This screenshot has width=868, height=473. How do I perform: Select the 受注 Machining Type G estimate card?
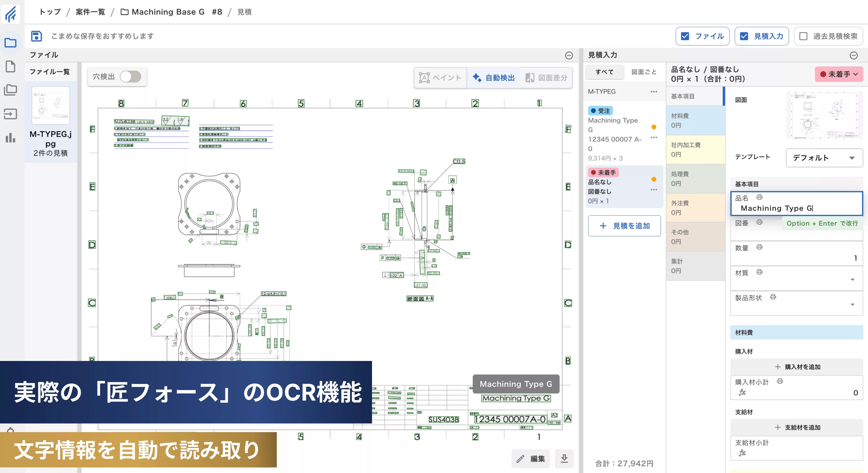pyautogui.click(x=624, y=134)
